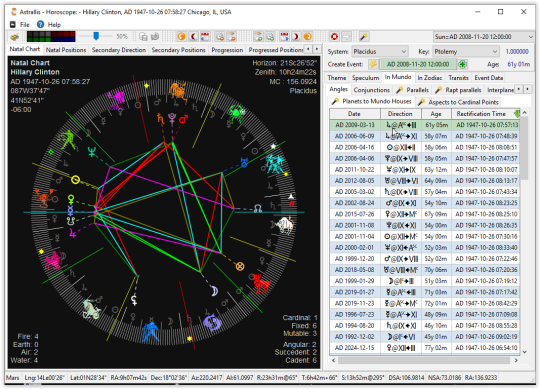Click the magenta Jupiter glyph in chart
This screenshot has width=540, height=389.
click(73, 234)
